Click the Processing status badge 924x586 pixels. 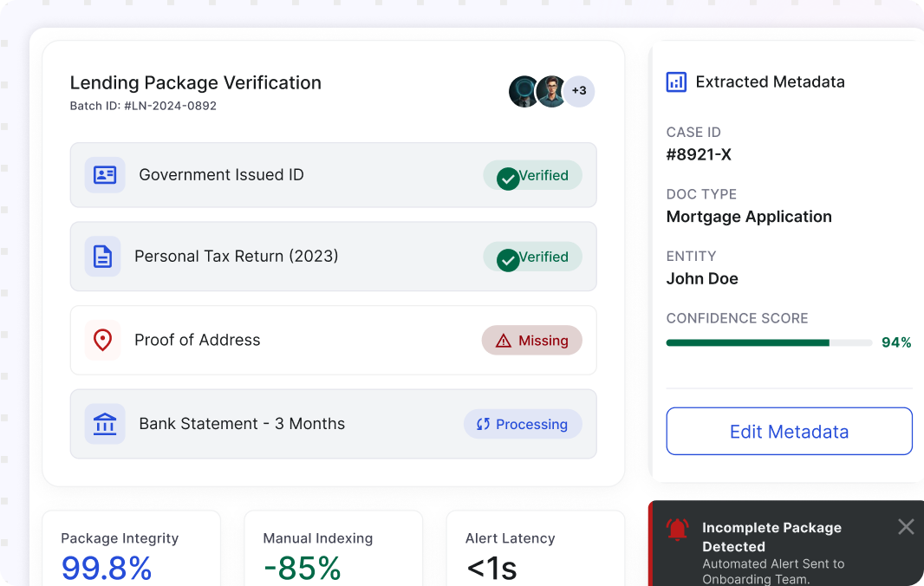click(x=523, y=424)
